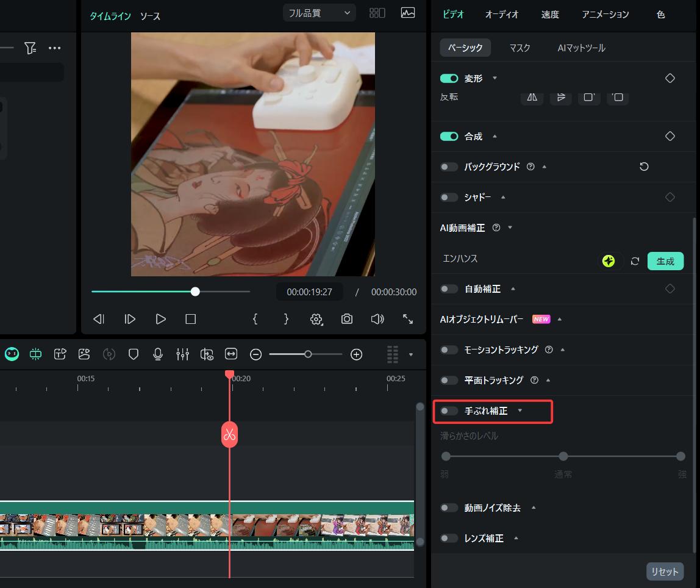Click the fullscreen expand arrows in preview
Viewport: 700px width, 588px height.
tap(408, 319)
